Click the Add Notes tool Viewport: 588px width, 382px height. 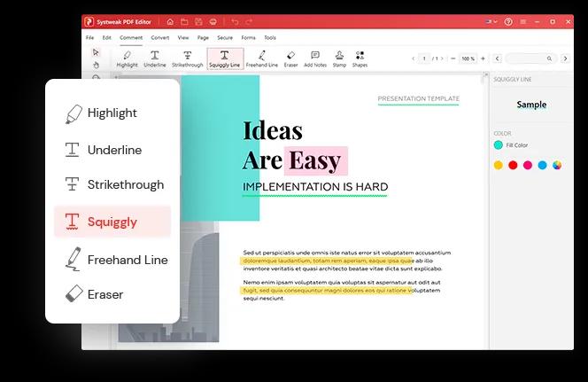click(x=315, y=58)
